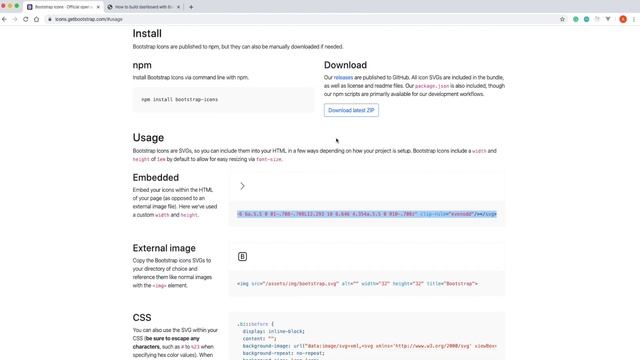Image resolution: width=640 pixels, height=360 pixels.
Task: Open the releases link
Action: pos(343,78)
